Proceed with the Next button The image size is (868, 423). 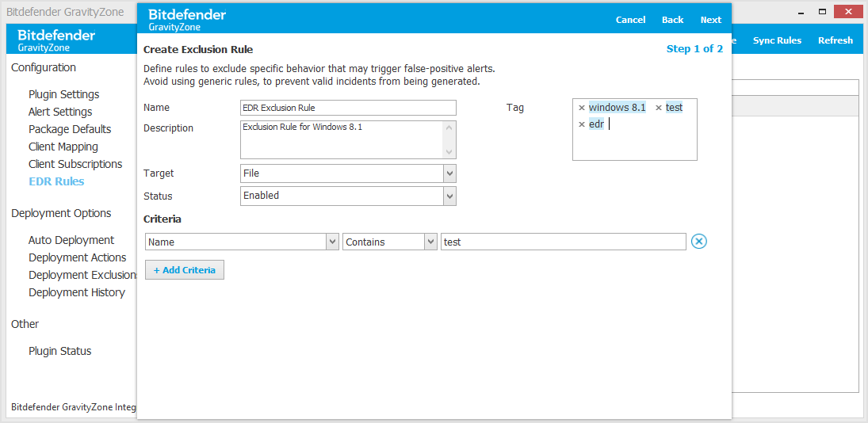click(x=711, y=20)
